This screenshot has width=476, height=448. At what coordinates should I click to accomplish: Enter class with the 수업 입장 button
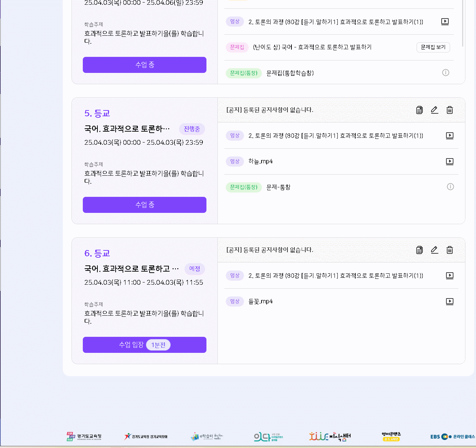point(144,345)
